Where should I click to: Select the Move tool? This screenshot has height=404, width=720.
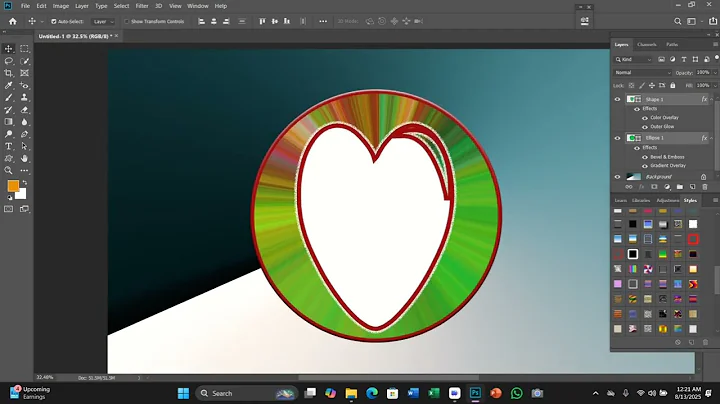tap(9, 49)
